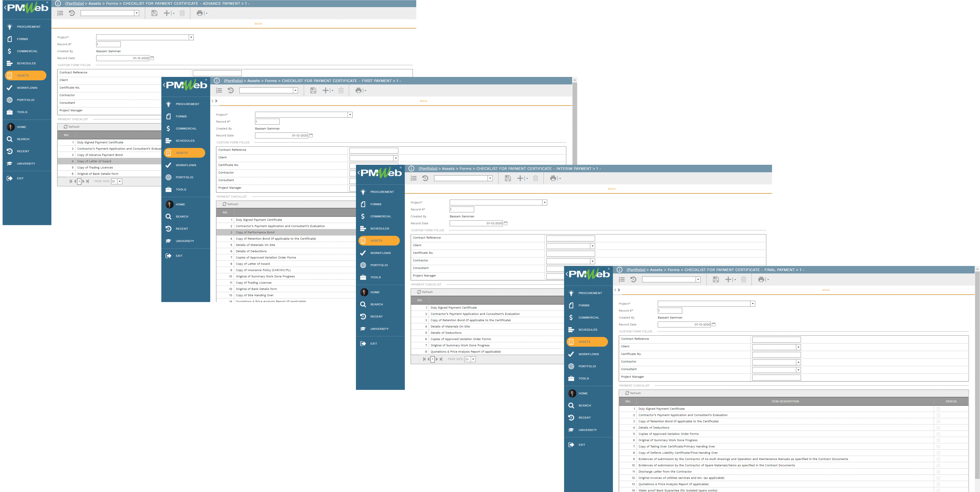The image size is (980, 492).
Task: Print the Interim Payment checklist
Action: click(x=553, y=178)
